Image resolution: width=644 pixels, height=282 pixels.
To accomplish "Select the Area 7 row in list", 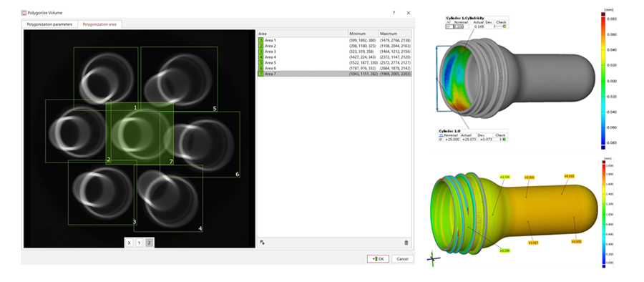I will [x=334, y=73].
